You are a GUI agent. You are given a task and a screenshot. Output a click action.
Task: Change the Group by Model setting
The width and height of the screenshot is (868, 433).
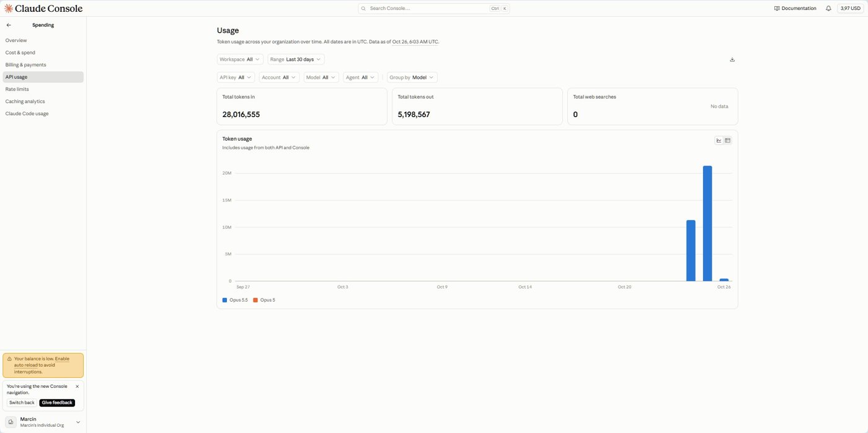[x=412, y=77]
